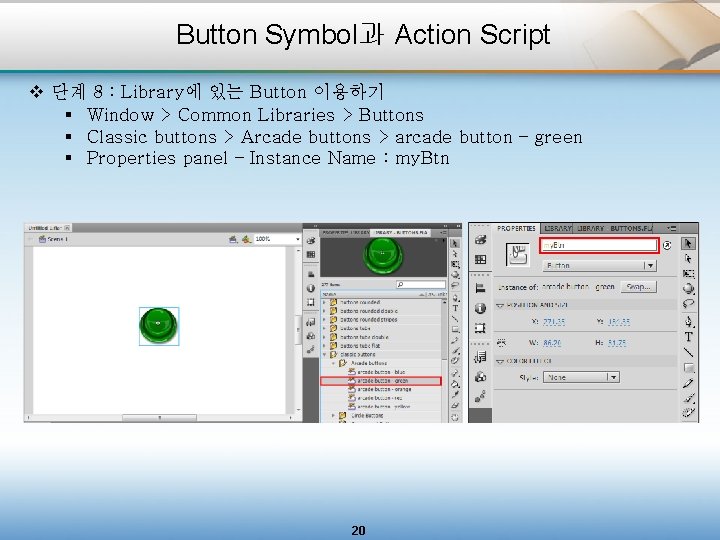The image size is (720, 540).
Task: Click the Edit Scene icon above the stage
Action: point(233,239)
